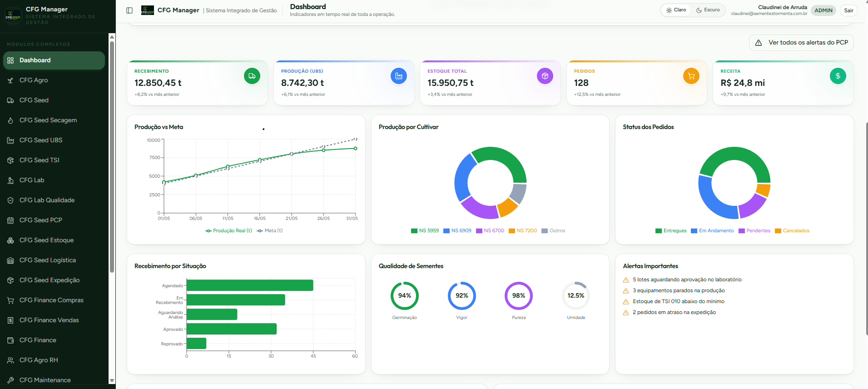
Task: Click the green truck icon on Recebimento card
Action: pyautogui.click(x=252, y=76)
